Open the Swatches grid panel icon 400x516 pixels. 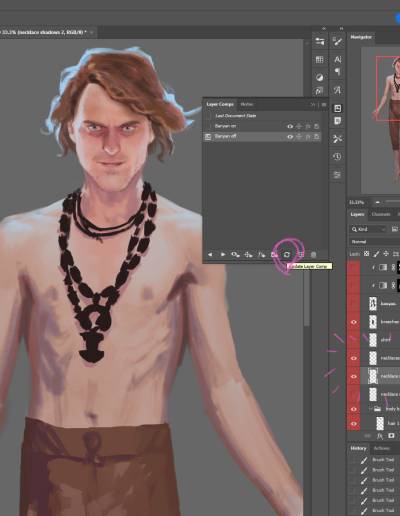point(319,60)
